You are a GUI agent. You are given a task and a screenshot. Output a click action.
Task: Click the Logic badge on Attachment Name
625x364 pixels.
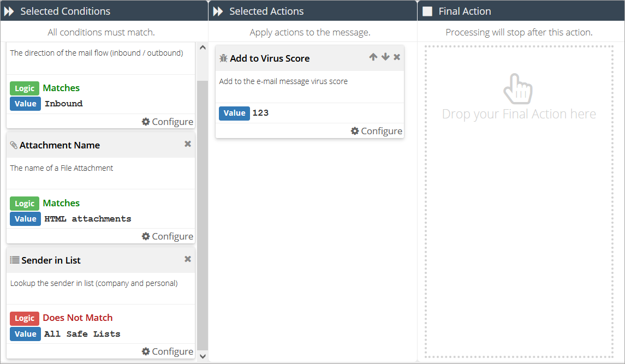point(25,204)
